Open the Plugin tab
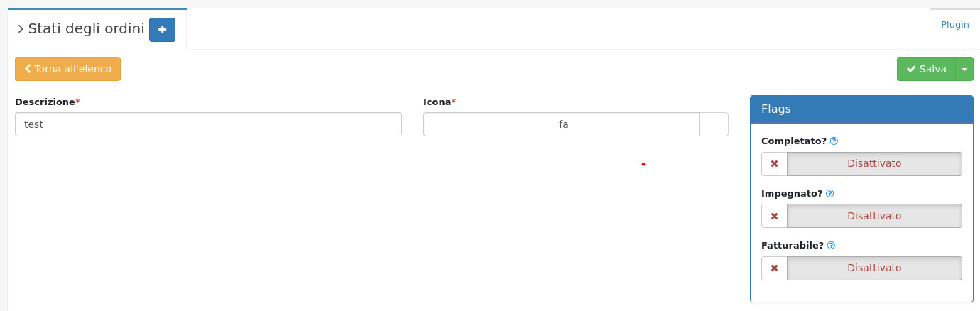 pyautogui.click(x=954, y=25)
